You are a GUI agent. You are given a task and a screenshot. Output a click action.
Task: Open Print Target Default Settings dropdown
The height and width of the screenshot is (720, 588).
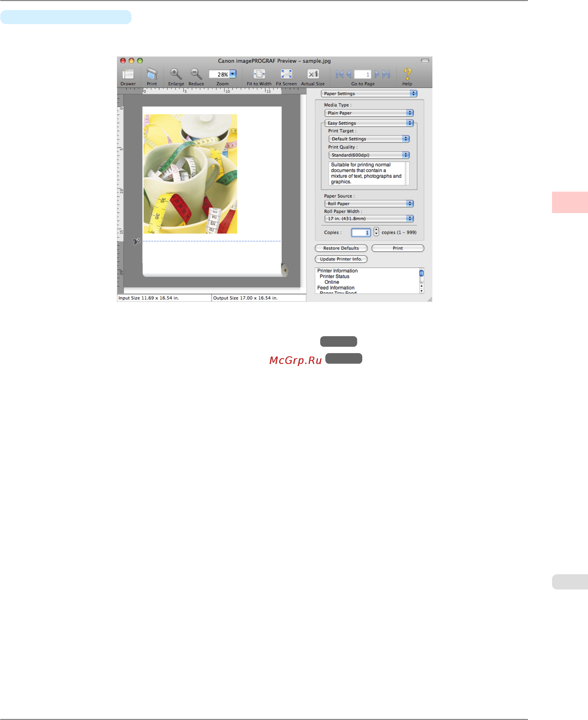[x=369, y=139]
